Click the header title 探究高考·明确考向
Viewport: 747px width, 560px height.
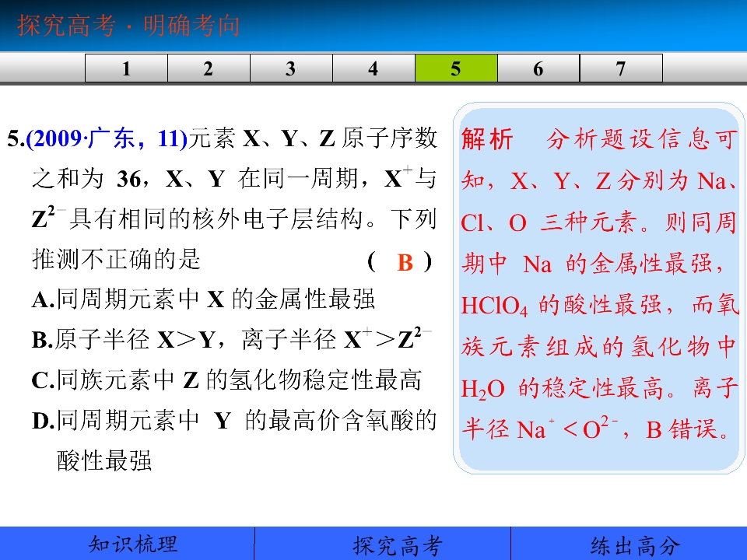[128, 25]
